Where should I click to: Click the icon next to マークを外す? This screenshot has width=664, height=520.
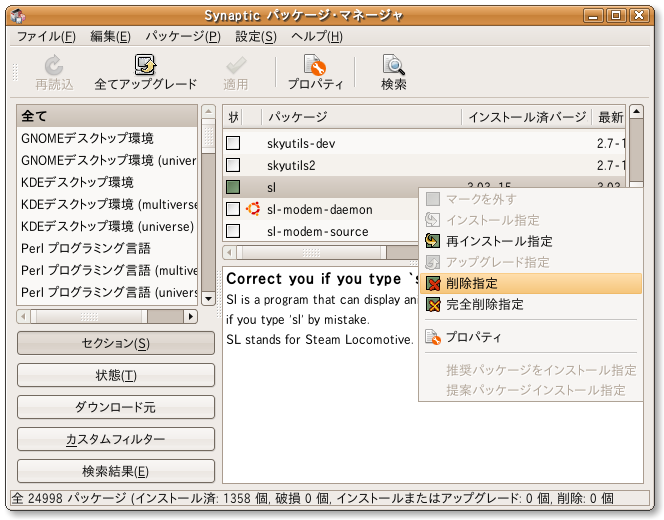pos(432,199)
